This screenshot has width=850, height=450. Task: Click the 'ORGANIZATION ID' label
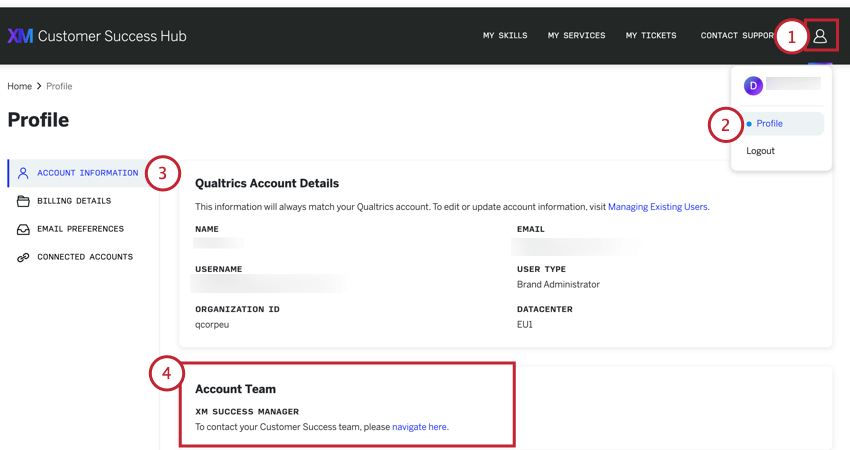tap(237, 310)
